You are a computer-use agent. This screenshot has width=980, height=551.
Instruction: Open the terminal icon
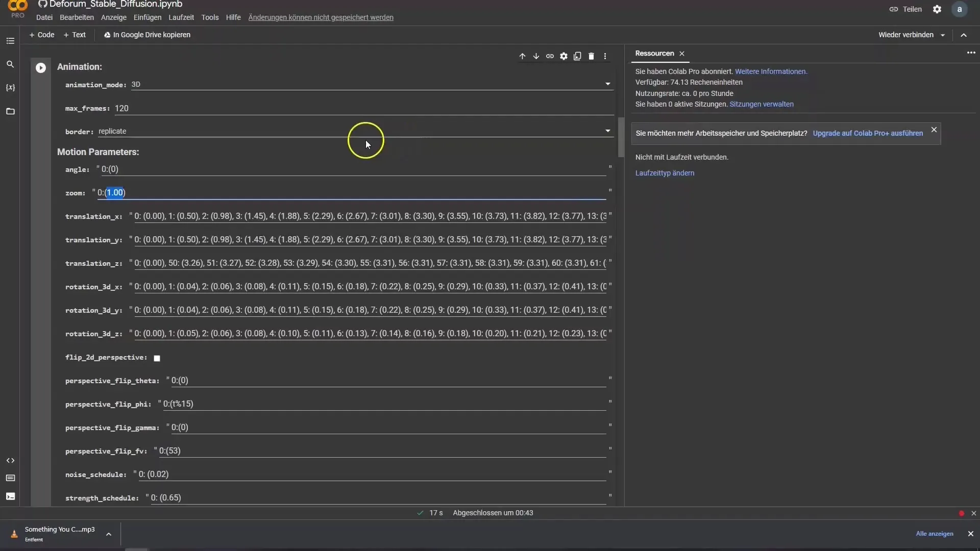point(10,496)
